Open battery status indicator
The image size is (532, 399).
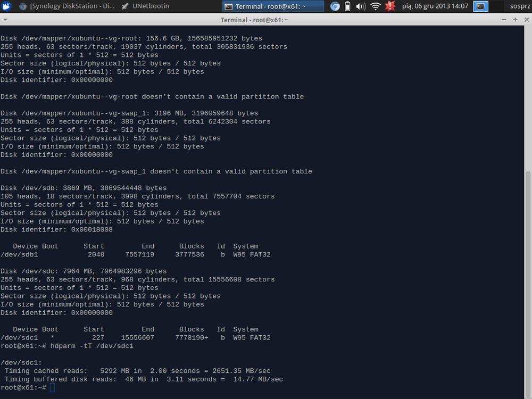(347, 6)
